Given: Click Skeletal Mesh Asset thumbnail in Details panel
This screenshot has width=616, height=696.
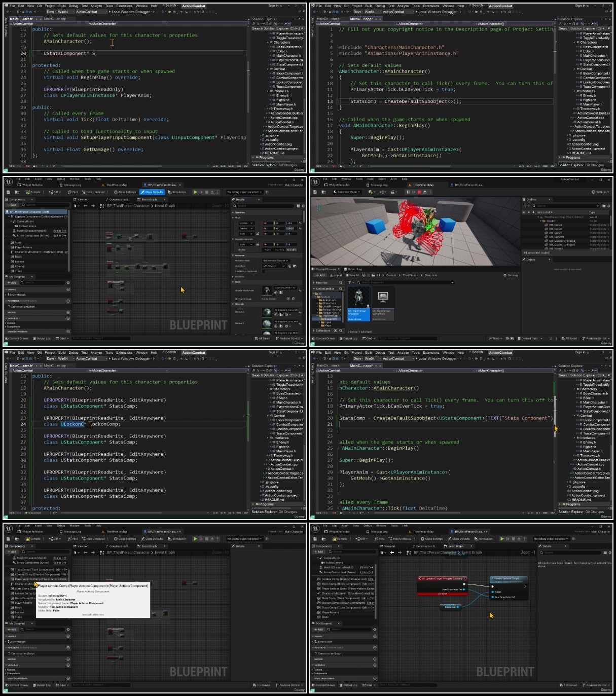Looking at the screenshot, I should [267, 290].
